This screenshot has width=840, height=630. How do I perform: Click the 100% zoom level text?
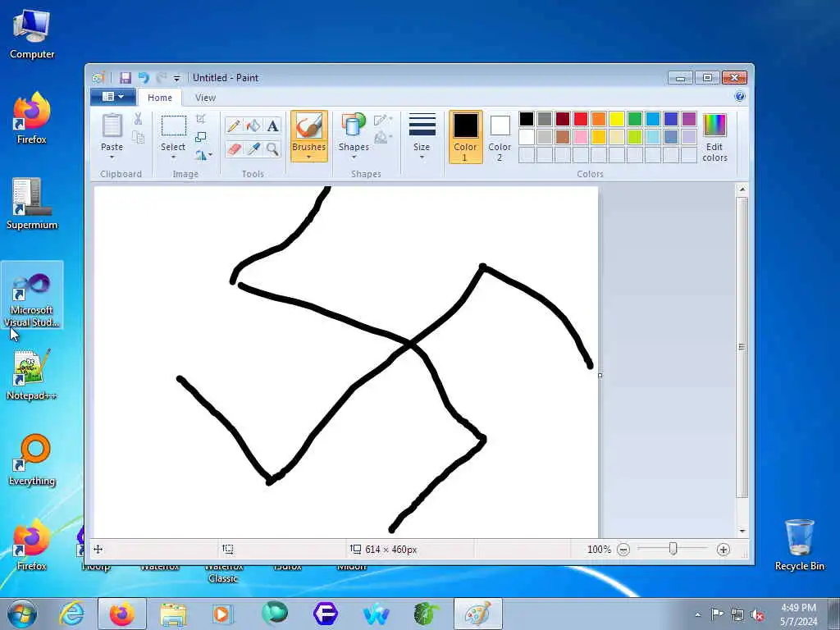click(599, 550)
